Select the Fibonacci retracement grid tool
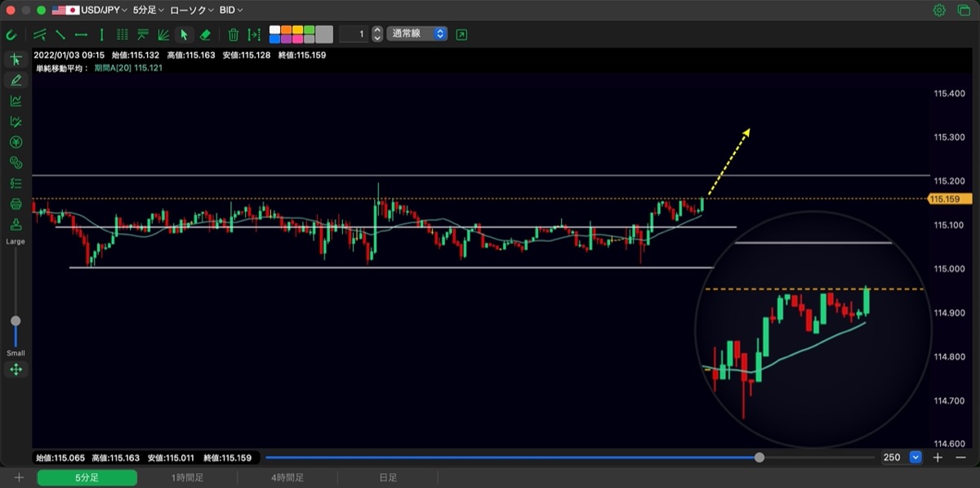 [122, 34]
